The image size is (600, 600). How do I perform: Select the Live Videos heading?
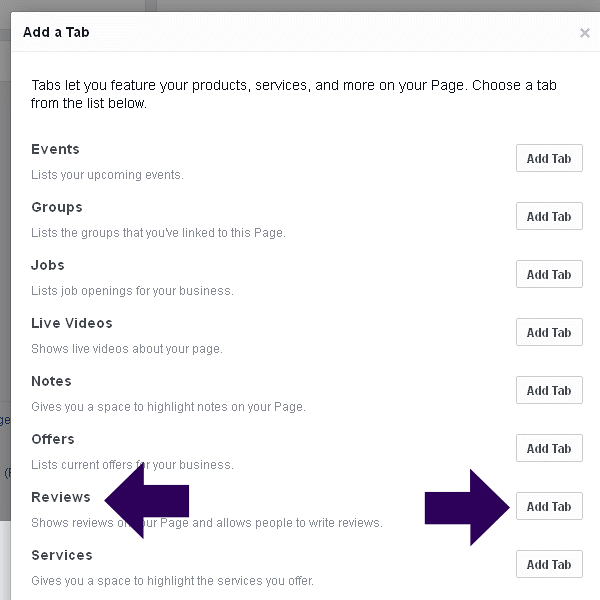tap(72, 323)
